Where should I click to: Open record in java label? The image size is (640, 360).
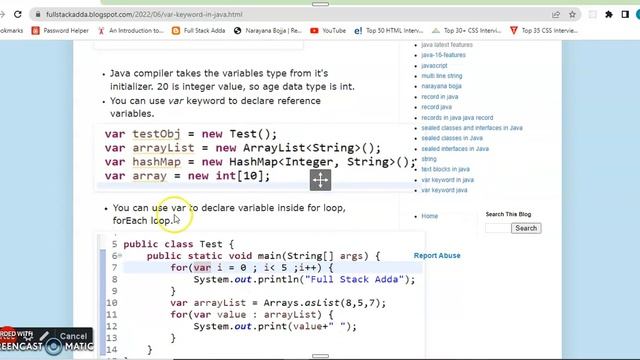(440, 97)
